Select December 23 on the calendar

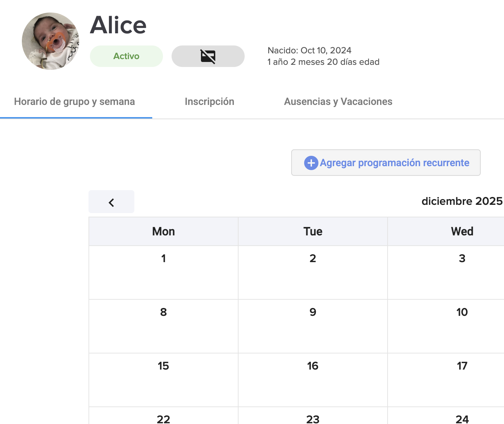[x=313, y=416]
